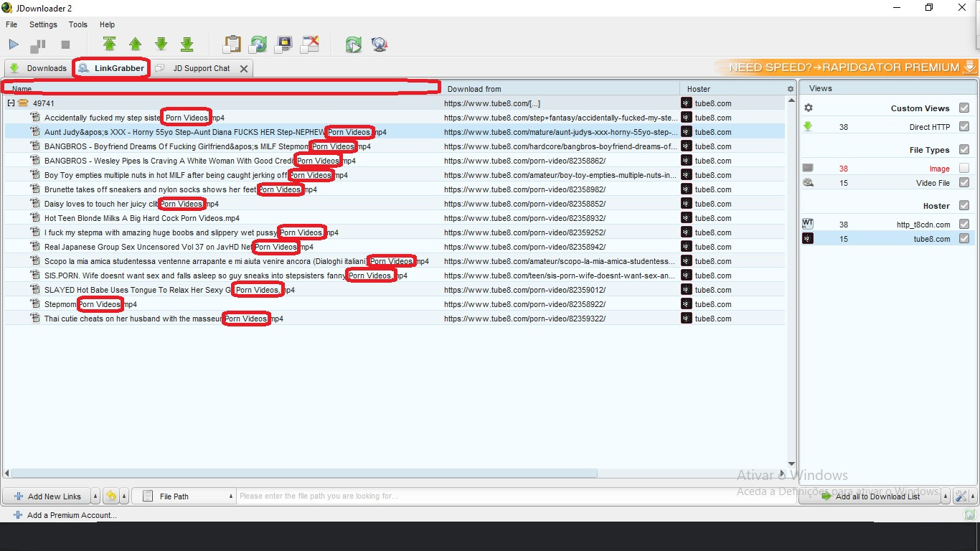Image resolution: width=980 pixels, height=551 pixels.
Task: Open dropdown arrow next to wrench icon
Action: click(973, 496)
